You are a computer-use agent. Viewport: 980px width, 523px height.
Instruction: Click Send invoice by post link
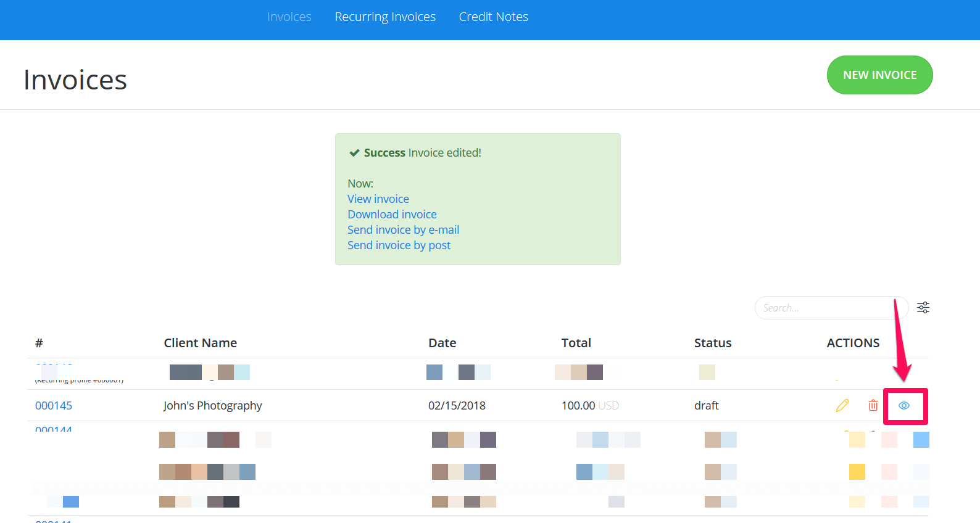pos(399,245)
